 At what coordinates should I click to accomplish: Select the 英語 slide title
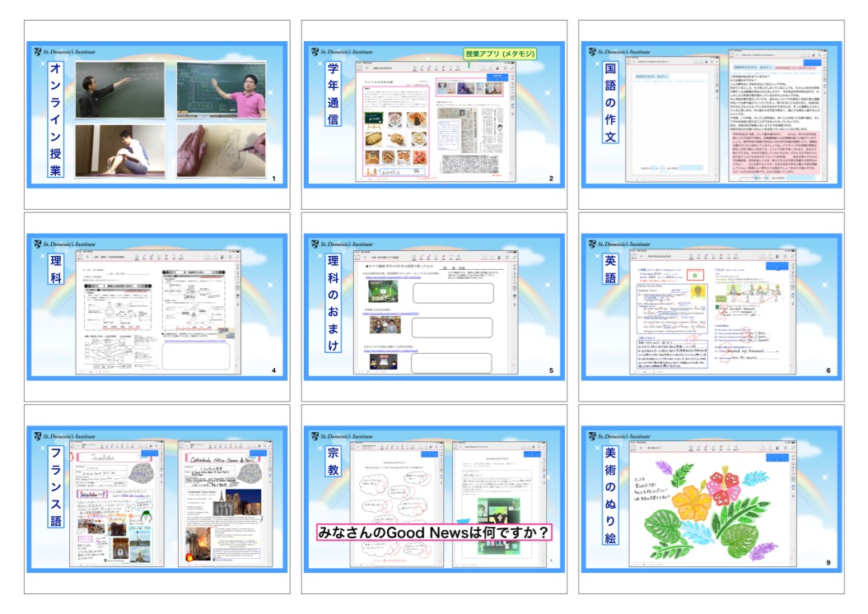coord(610,269)
